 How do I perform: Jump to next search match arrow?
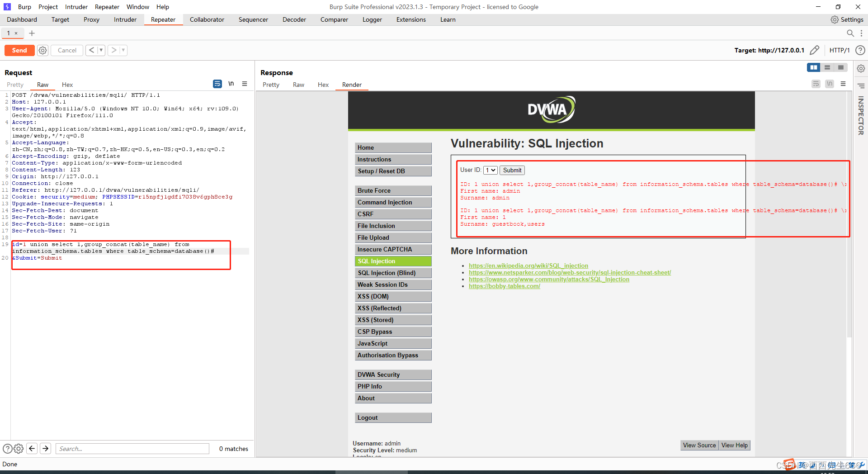coord(46,448)
